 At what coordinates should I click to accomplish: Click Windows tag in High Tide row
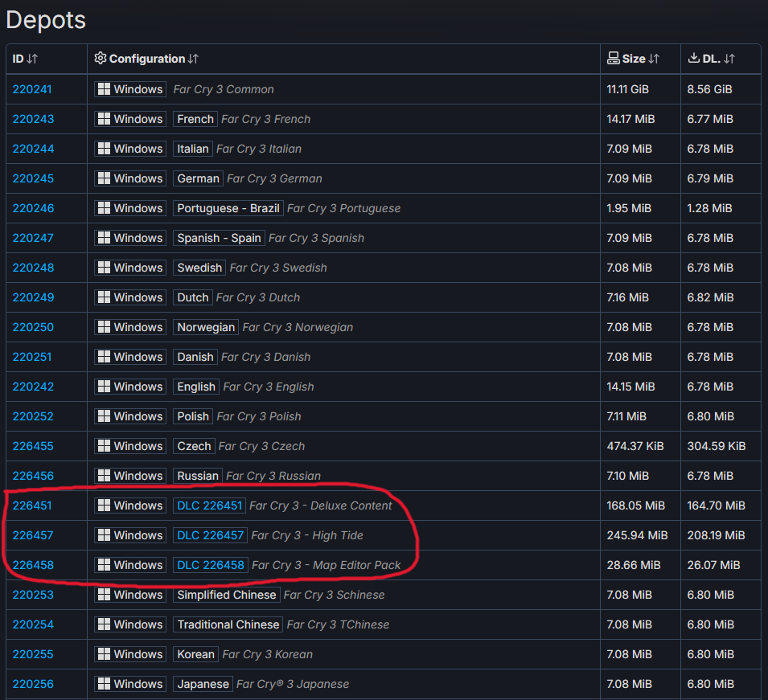130,535
